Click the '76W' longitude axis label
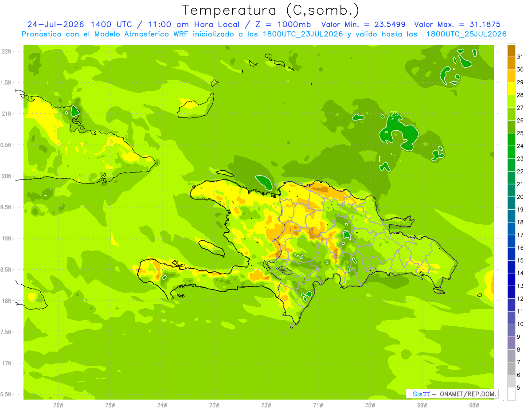The height and width of the screenshot is (411, 532). pos(58,405)
